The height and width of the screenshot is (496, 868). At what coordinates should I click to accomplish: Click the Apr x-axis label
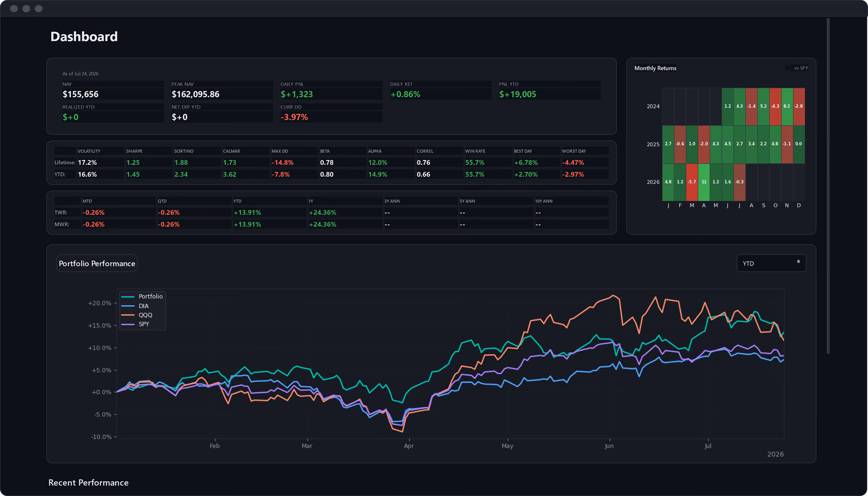[409, 446]
